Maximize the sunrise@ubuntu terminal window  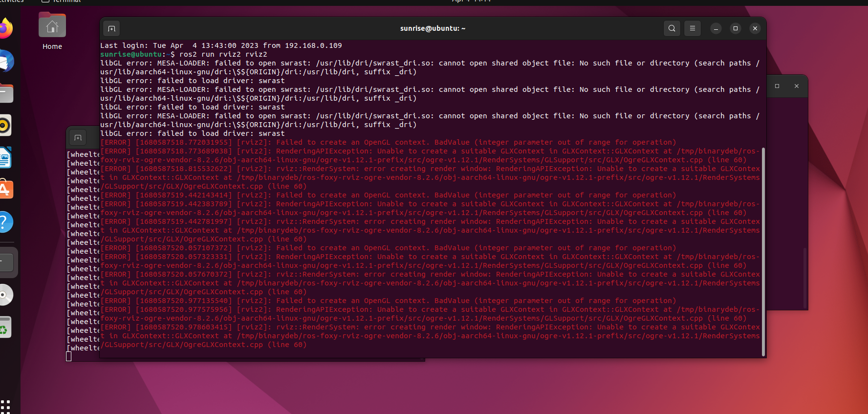click(736, 28)
